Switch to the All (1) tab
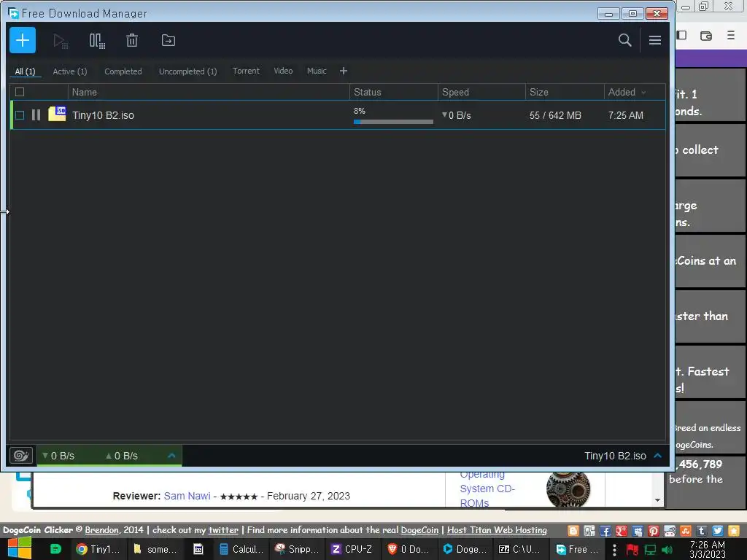The image size is (747, 560). pos(26,71)
